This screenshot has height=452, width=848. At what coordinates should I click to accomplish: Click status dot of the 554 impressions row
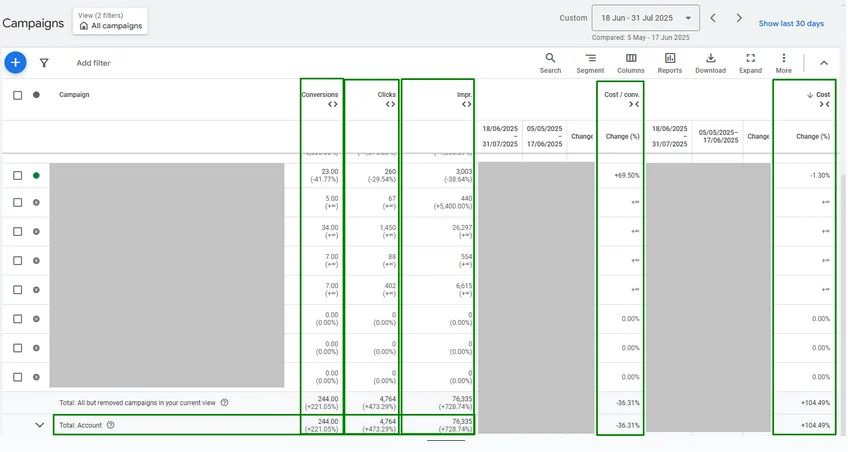(36, 261)
